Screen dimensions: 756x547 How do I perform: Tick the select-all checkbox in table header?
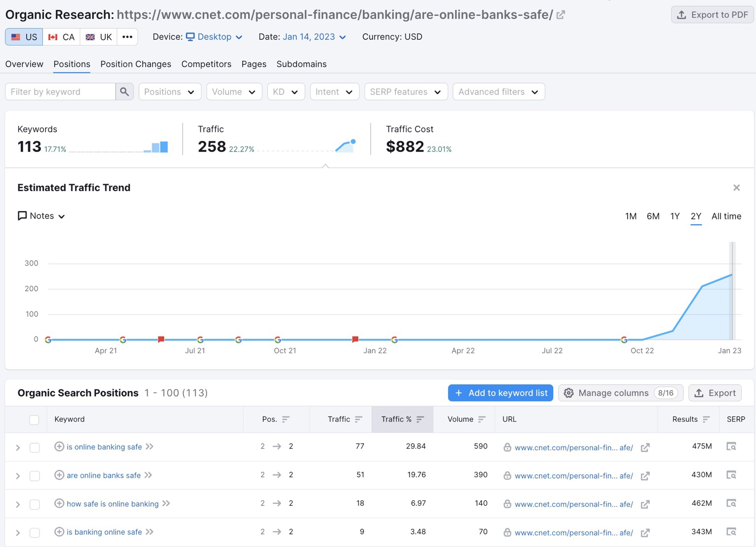pyautogui.click(x=34, y=420)
